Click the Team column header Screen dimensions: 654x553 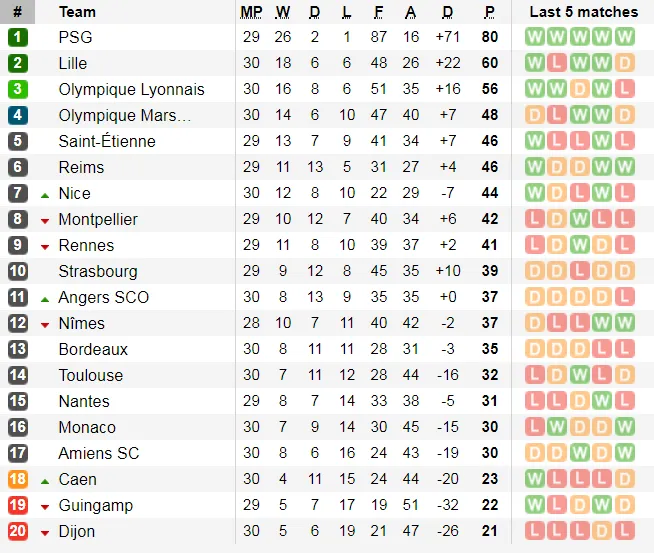click(x=77, y=12)
